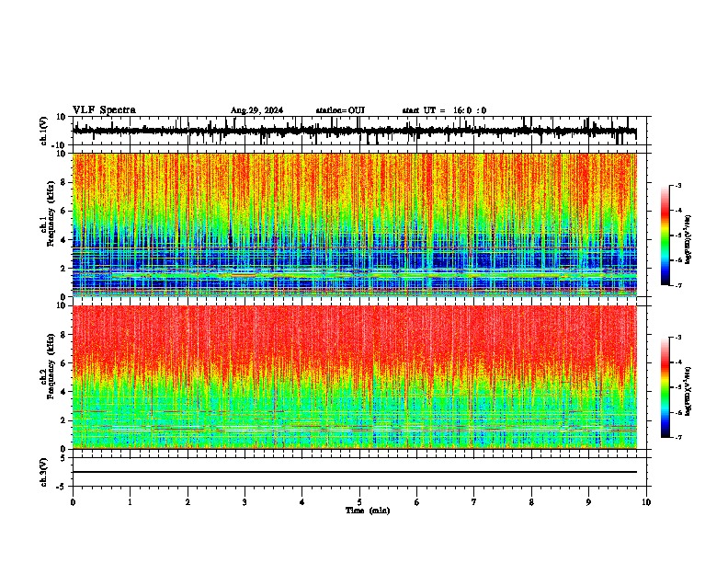Click inside the ch.1 spectrogram plot
This screenshot has height=563, width=728.
[355, 224]
